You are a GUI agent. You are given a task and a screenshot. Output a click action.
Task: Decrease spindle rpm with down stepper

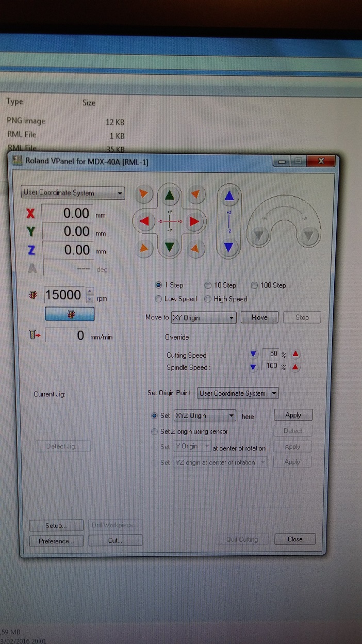click(x=90, y=299)
